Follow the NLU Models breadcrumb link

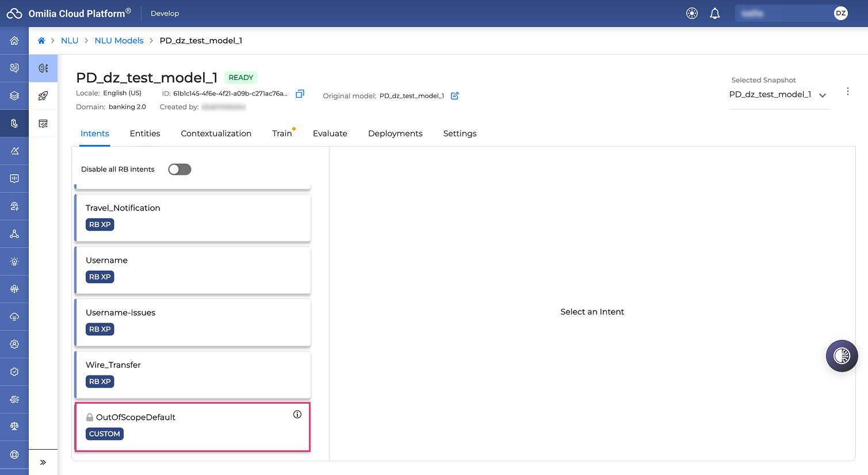[x=119, y=41]
